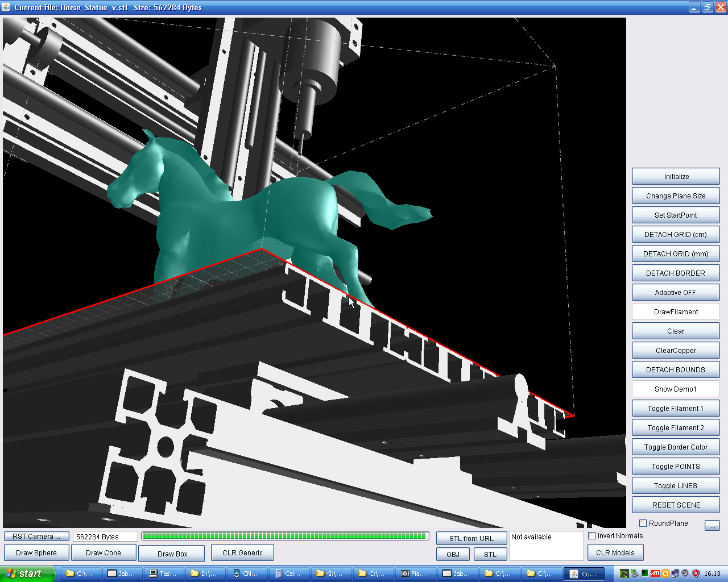Toggle Filament 1 visibility

click(676, 409)
